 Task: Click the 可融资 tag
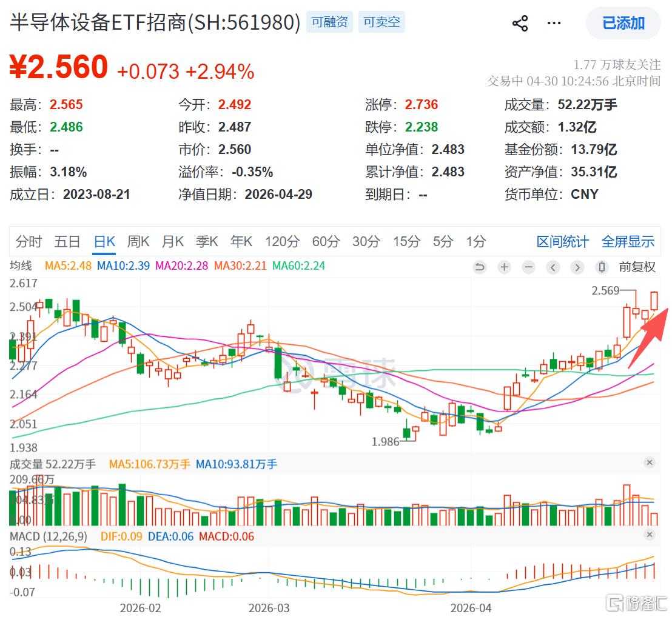(329, 22)
